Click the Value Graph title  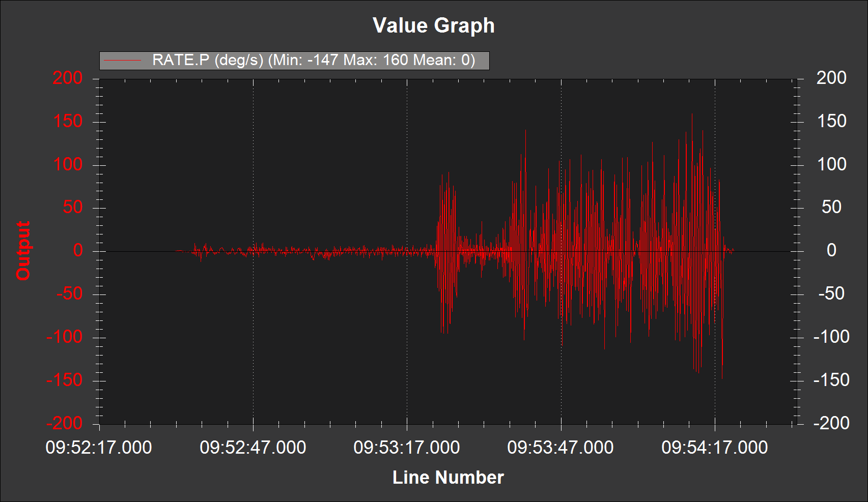coord(434,25)
